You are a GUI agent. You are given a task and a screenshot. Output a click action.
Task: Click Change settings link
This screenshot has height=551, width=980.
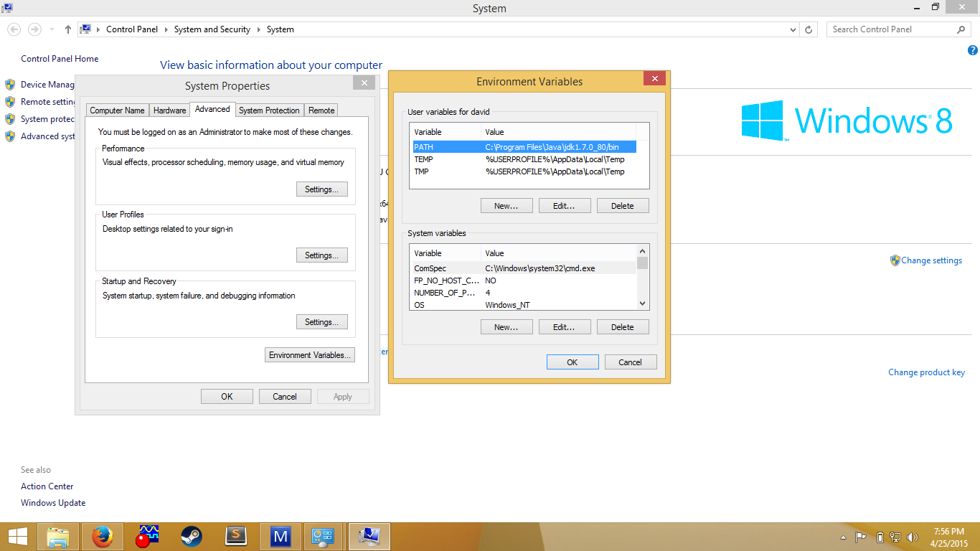point(931,260)
